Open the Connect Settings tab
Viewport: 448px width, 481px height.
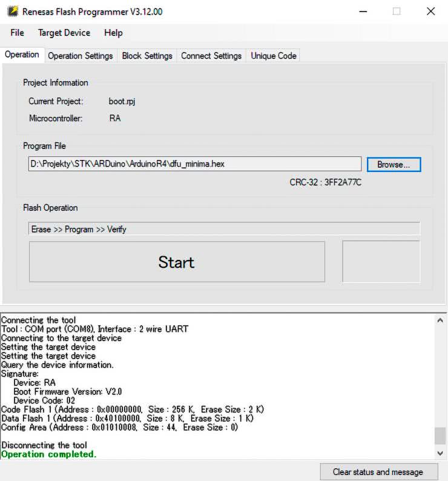[x=211, y=56]
